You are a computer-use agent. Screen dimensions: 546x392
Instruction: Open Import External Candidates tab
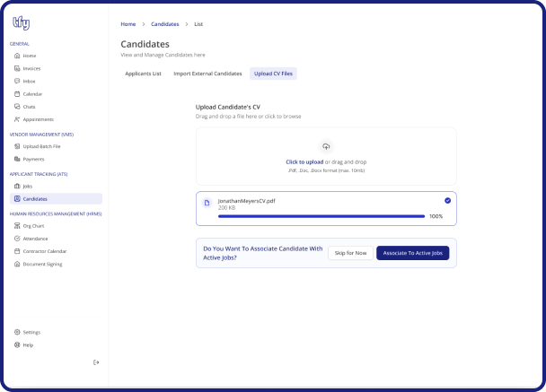point(207,74)
